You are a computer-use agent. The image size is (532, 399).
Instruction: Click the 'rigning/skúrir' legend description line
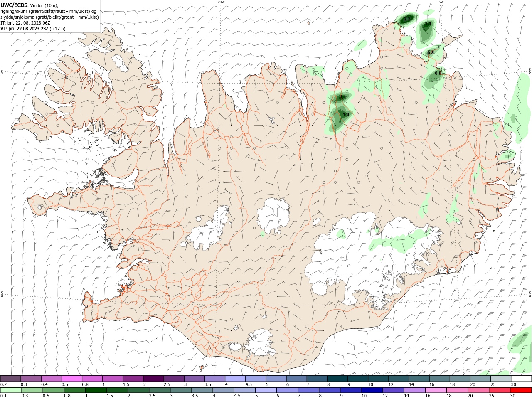pos(48,11)
